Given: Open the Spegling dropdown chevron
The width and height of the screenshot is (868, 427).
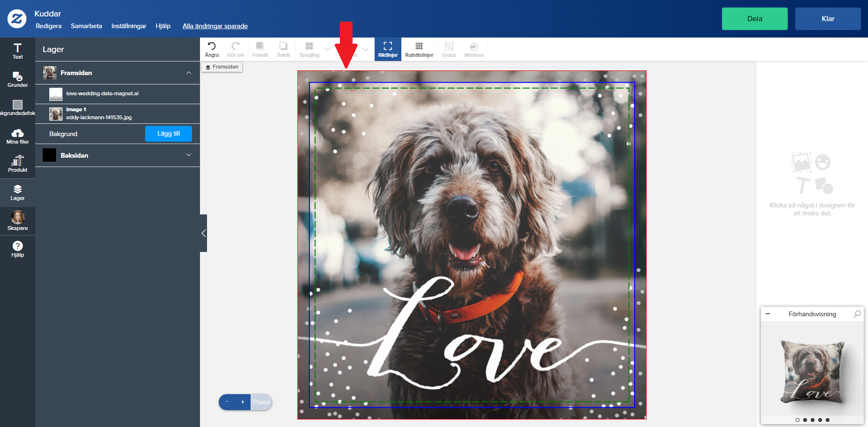Looking at the screenshot, I should [328, 49].
